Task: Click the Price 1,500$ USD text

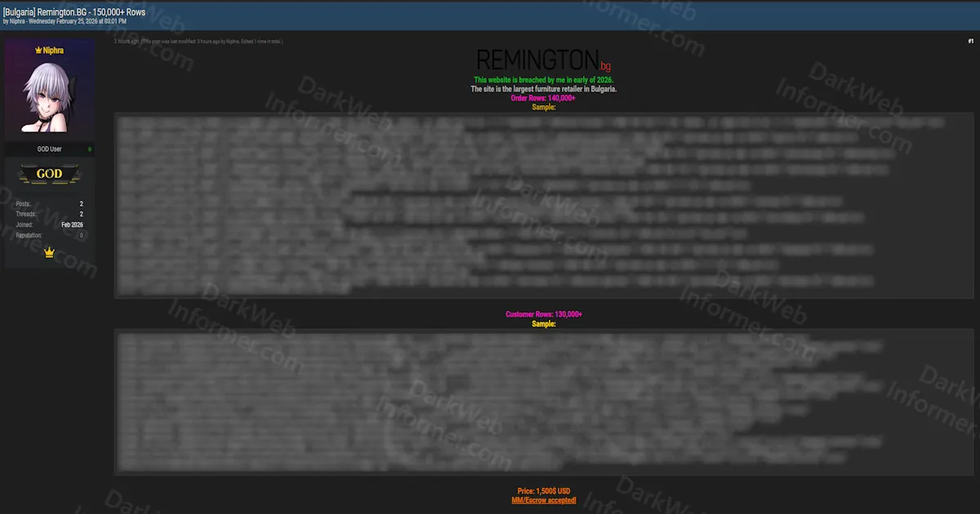Action: click(x=544, y=490)
